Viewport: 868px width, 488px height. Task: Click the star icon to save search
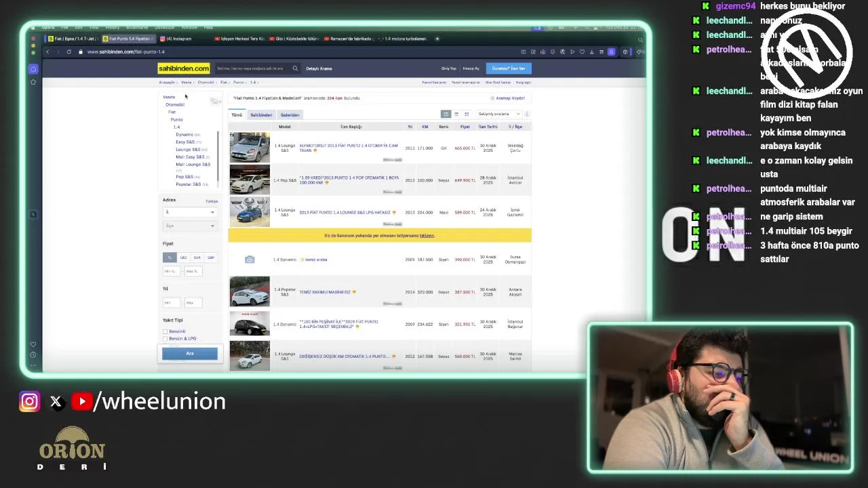[492, 98]
